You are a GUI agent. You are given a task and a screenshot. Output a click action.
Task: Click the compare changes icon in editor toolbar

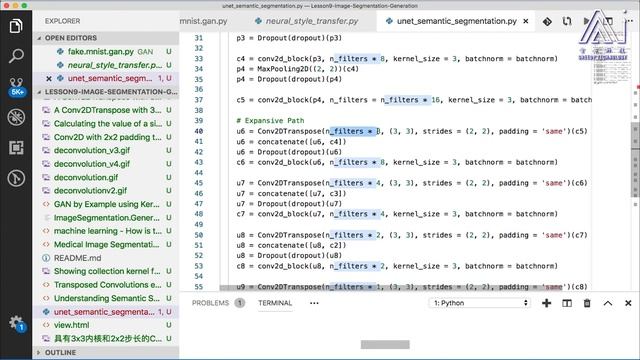[567, 21]
